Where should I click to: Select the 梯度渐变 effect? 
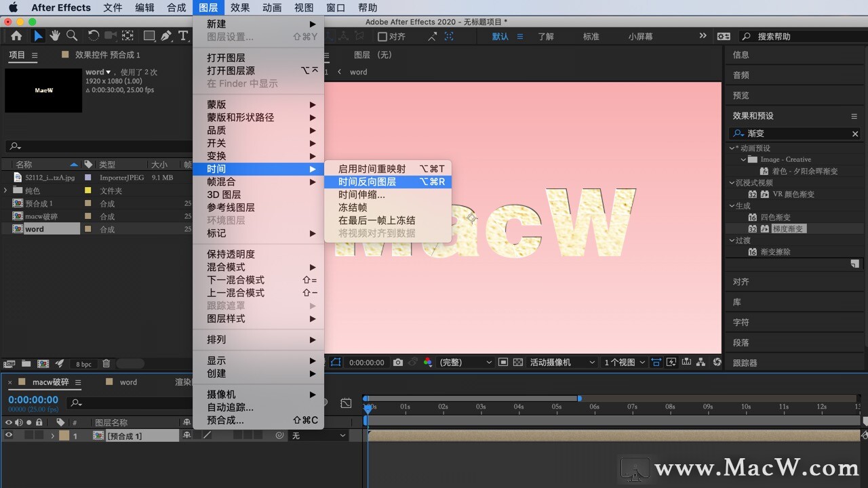[788, 229]
